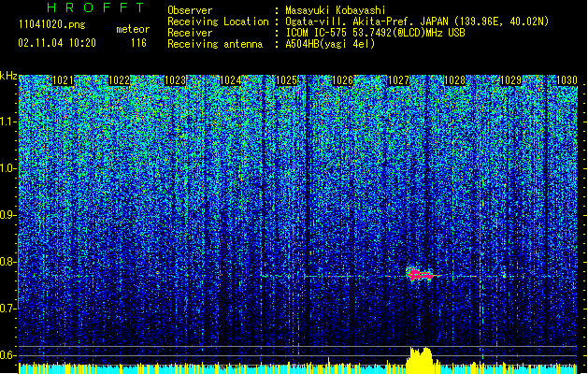Image resolution: width=588 pixels, height=374 pixels.
Task: Click the Receiving antenna label
Action: click(215, 44)
